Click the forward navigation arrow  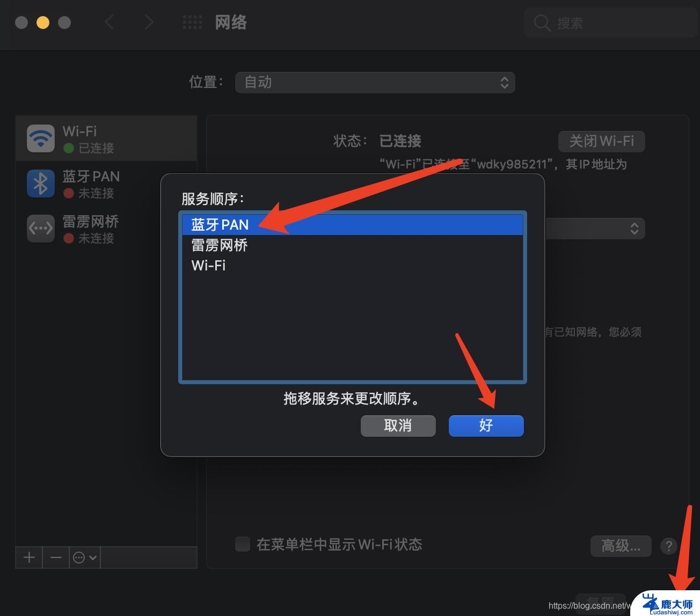coord(149,22)
